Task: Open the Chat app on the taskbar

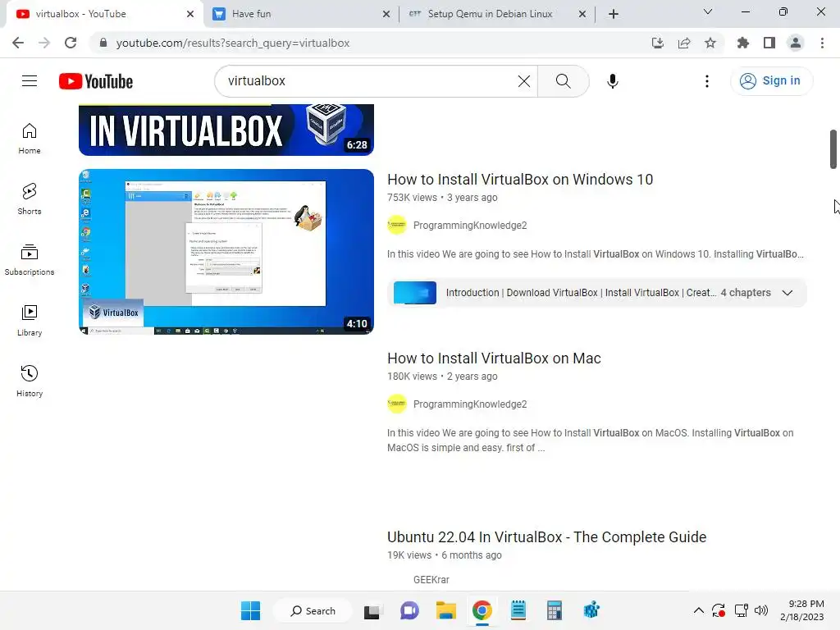Action: (x=409, y=610)
